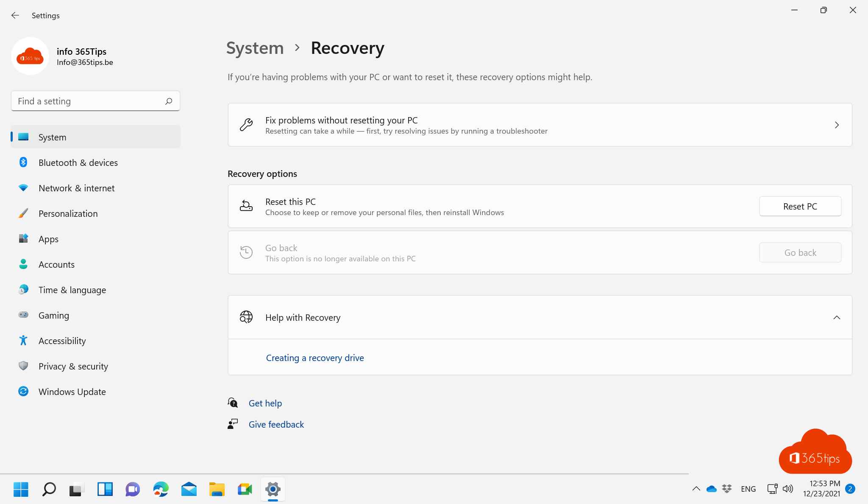Click the back arrow navigation button
The height and width of the screenshot is (504, 868).
click(15, 14)
